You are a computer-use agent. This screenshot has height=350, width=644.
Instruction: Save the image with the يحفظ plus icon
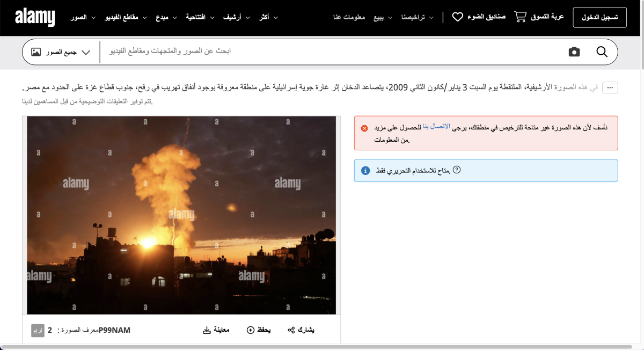coord(250,330)
